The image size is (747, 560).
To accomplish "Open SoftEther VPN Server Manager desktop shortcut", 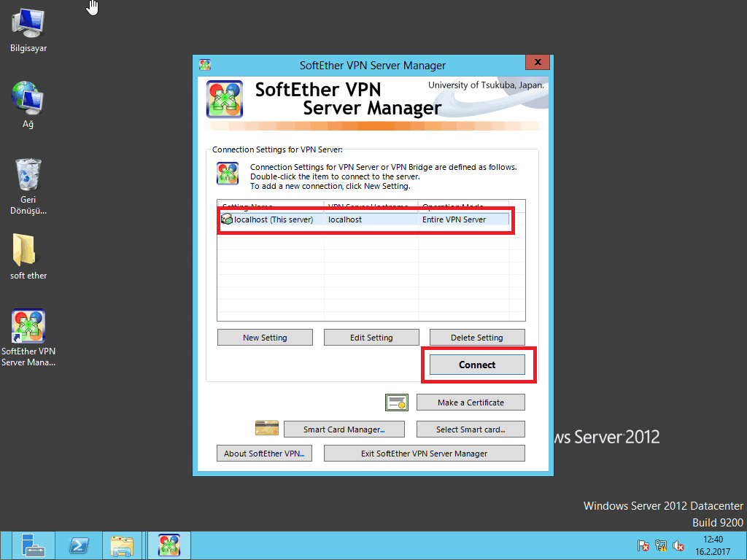I will 28,327.
